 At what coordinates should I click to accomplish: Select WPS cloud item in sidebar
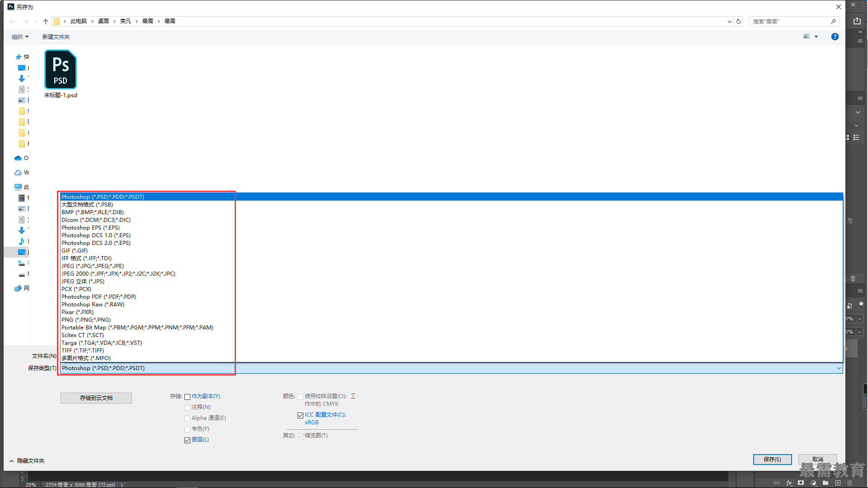pyautogui.click(x=18, y=173)
